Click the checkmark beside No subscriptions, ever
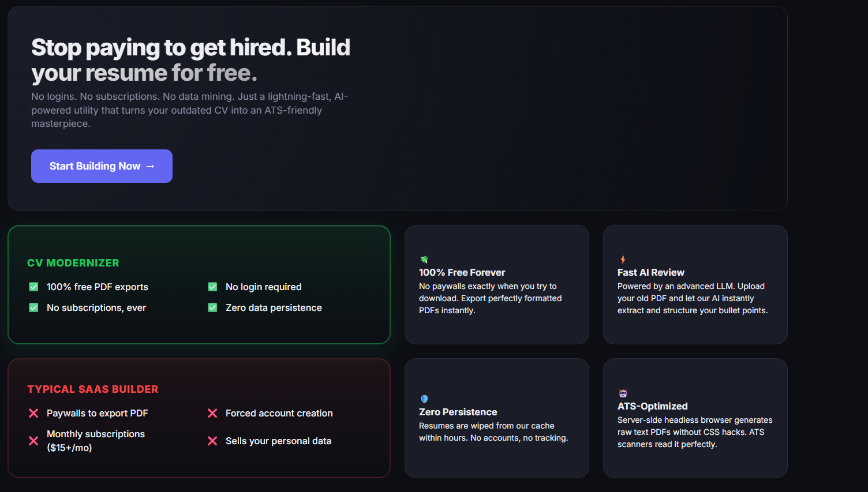The image size is (868, 492). [33, 307]
